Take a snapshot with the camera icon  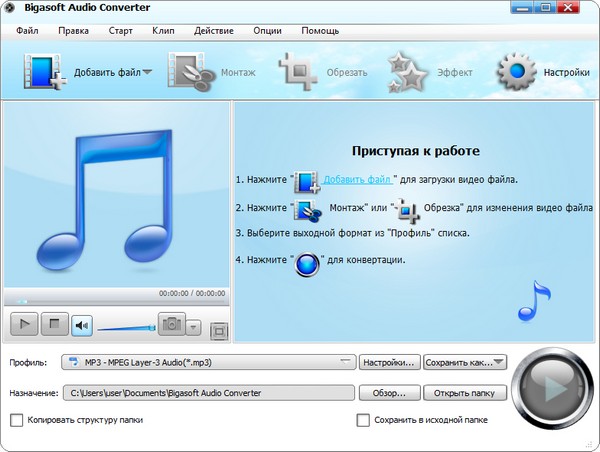click(172, 324)
